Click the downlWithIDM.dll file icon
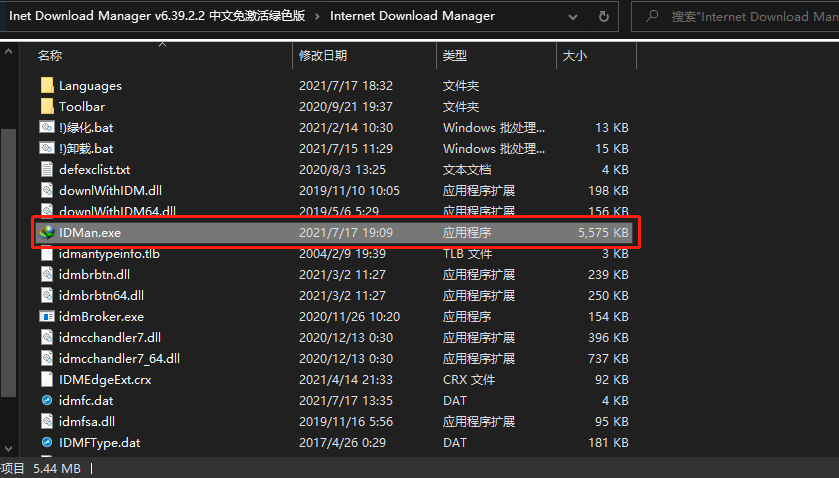The width and height of the screenshot is (839, 478). coord(47,190)
